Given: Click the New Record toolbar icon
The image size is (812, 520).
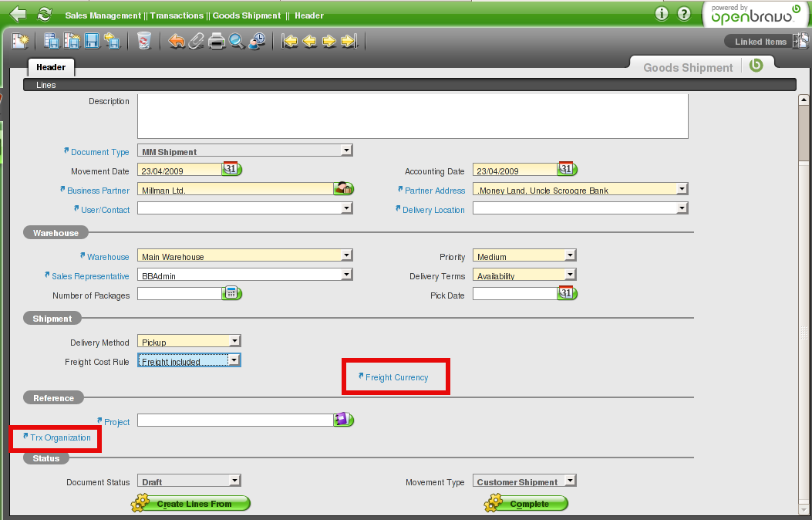Looking at the screenshot, I should pos(19,41).
